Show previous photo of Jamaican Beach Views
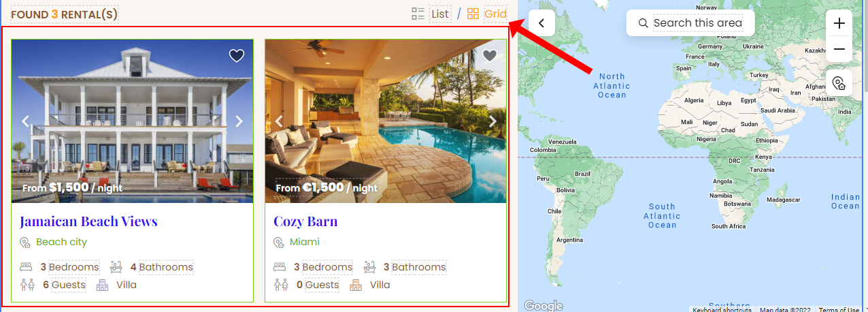 [x=26, y=121]
